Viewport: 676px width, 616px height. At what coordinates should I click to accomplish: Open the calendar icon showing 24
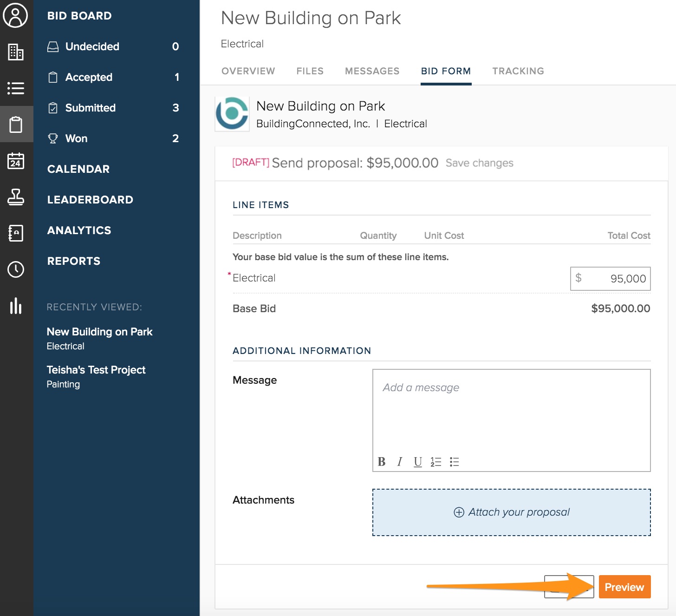tap(16, 161)
